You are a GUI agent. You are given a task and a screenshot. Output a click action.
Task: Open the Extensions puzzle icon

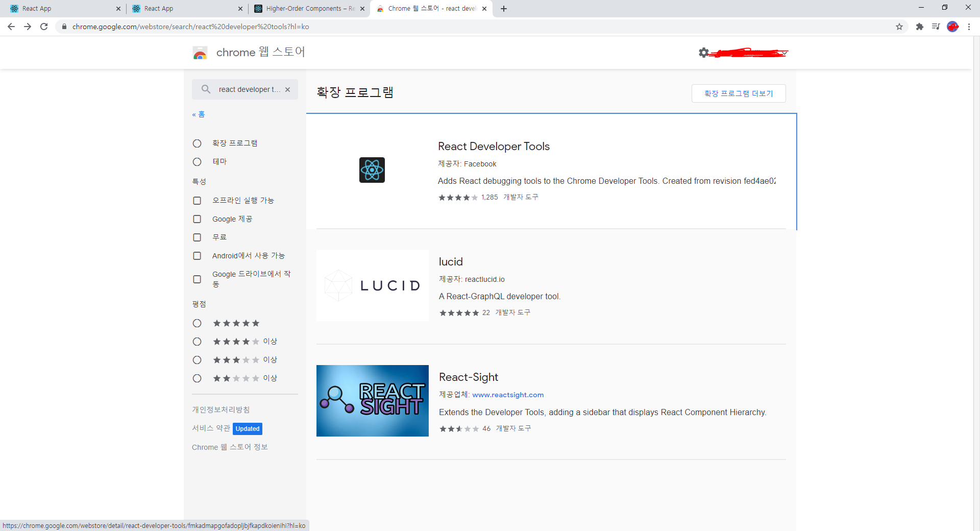920,27
